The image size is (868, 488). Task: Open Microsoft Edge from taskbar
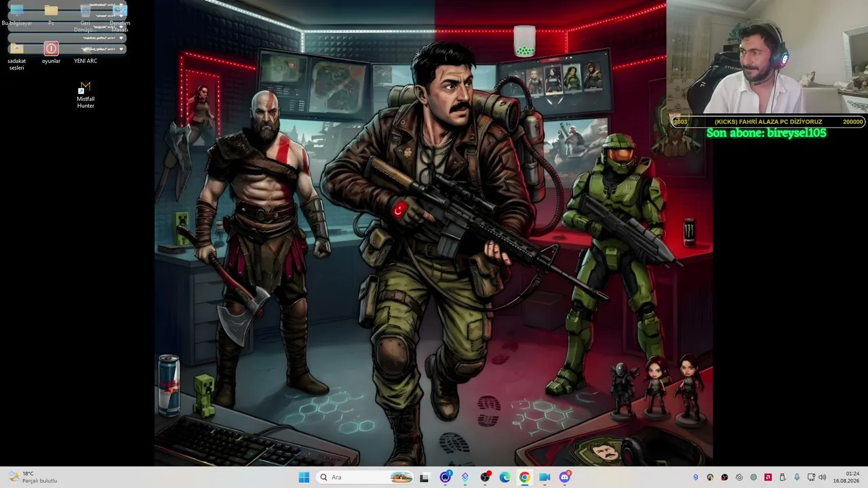505,477
